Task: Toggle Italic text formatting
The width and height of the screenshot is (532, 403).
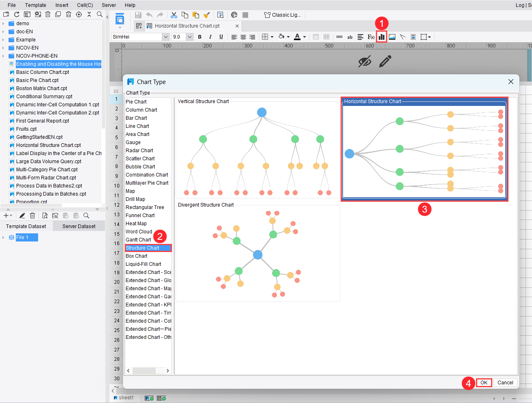Action: click(210, 37)
